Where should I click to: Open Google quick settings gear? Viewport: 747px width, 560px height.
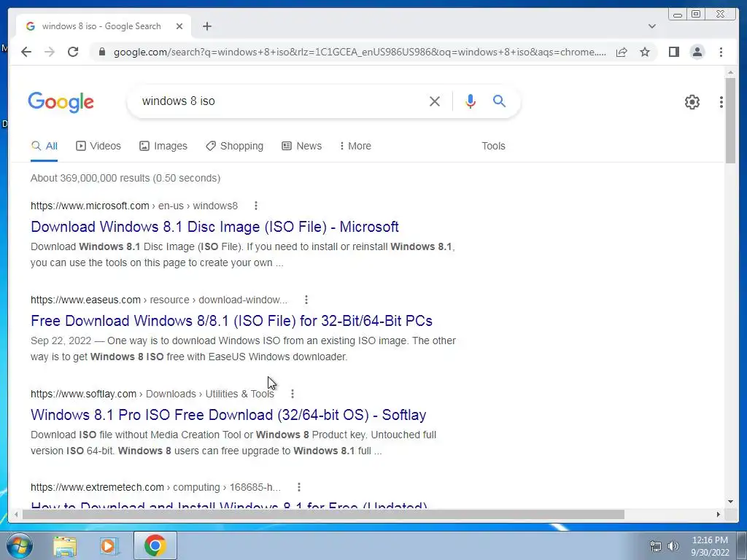[x=692, y=102]
